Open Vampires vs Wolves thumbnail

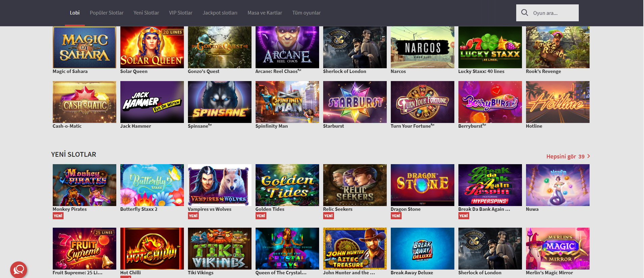pos(220,185)
